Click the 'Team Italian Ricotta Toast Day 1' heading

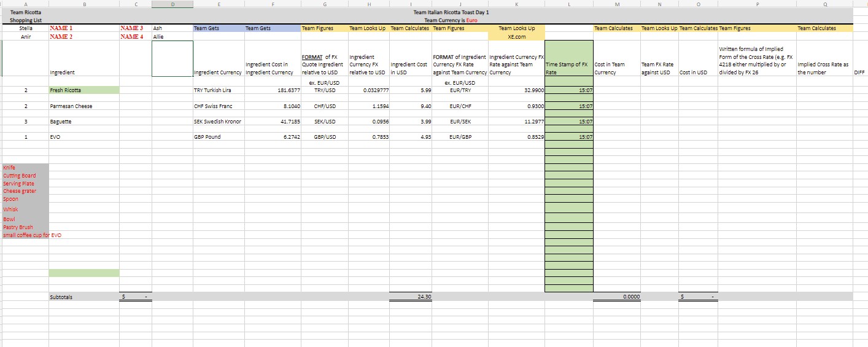[452, 12]
